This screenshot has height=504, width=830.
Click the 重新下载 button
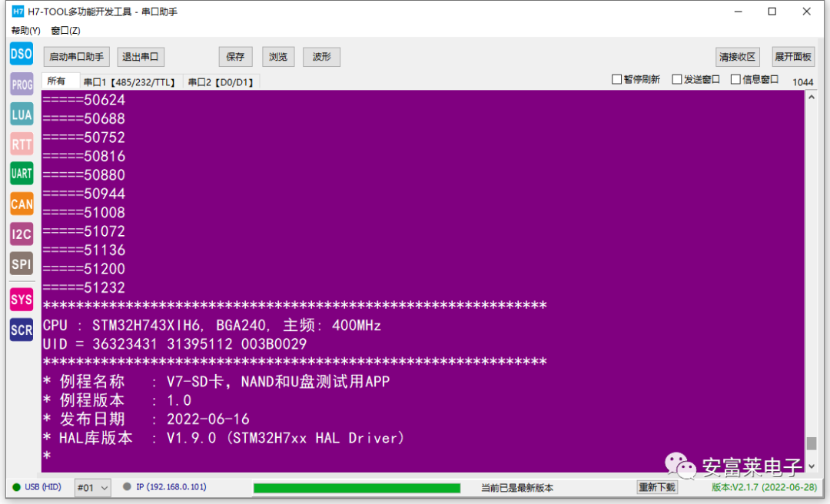pyautogui.click(x=657, y=487)
